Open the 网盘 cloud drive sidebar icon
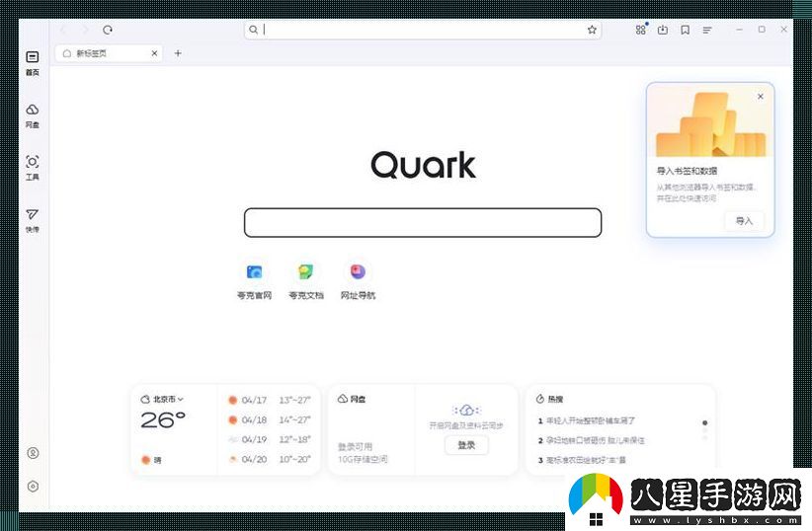Screen dimensions: 812x531 [x=33, y=115]
